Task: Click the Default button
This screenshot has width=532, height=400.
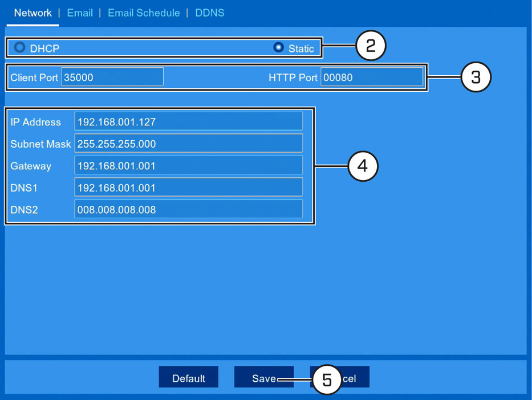Action: (x=189, y=377)
